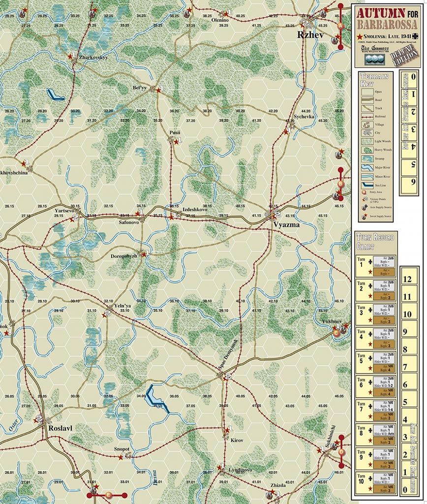Viewport: 427px width, 504px height.
Task: Click the City symbol in Terrain Key
Action: point(366,133)
